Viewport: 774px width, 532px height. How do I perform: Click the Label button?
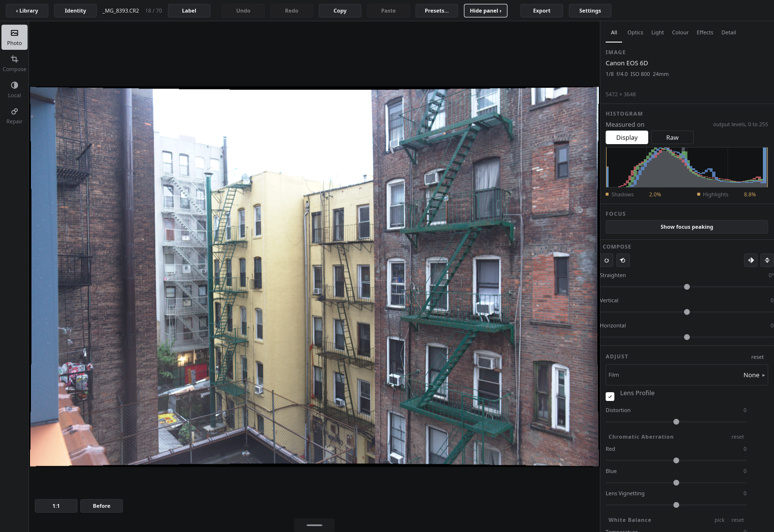pyautogui.click(x=189, y=11)
